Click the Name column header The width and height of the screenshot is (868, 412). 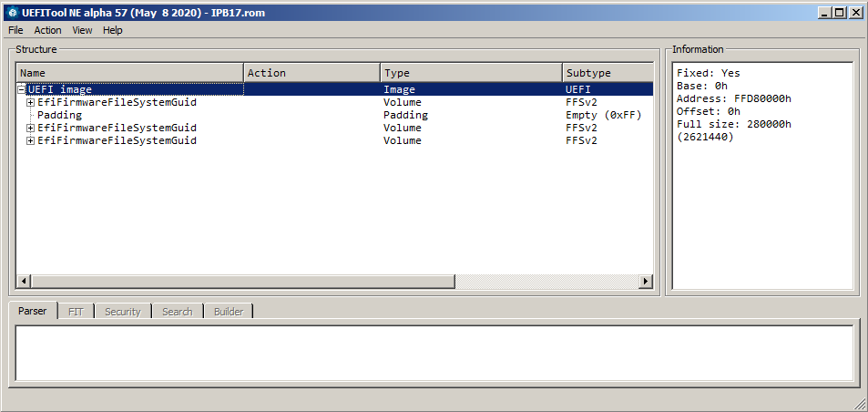(130, 73)
